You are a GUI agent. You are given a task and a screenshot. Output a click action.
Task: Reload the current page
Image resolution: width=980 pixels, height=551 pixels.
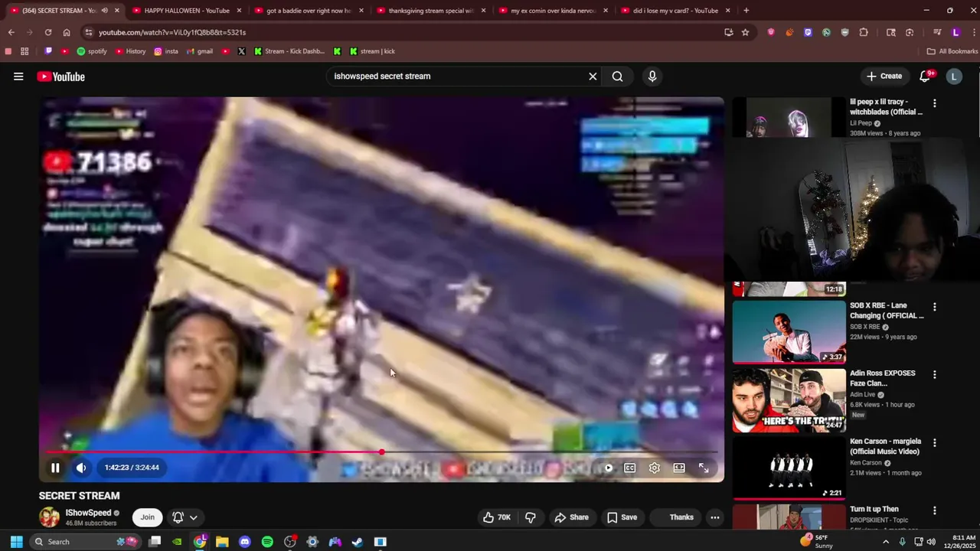(x=48, y=32)
